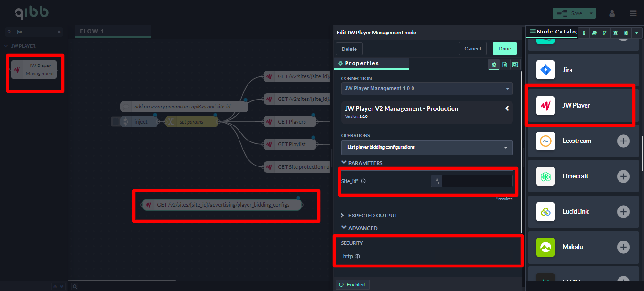This screenshot has width=644, height=291.
Task: Click the Done button
Action: click(x=504, y=49)
